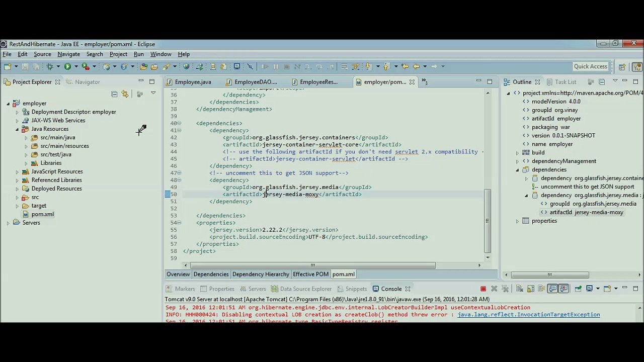Switch to the Task List tab
644x362 pixels.
(560, 82)
